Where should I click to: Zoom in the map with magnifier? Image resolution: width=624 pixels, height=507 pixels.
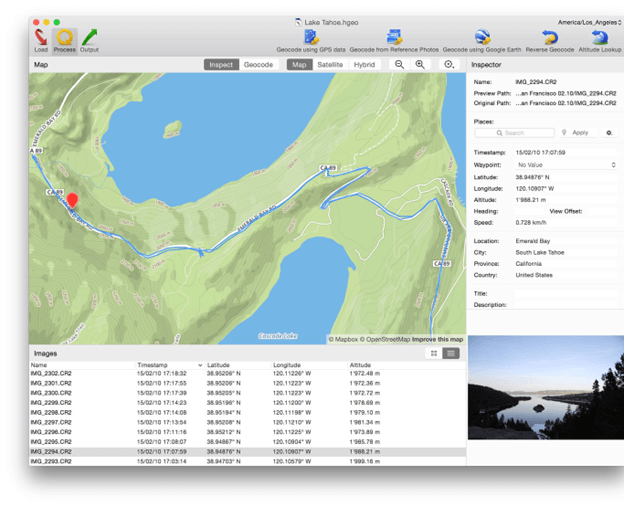420,64
